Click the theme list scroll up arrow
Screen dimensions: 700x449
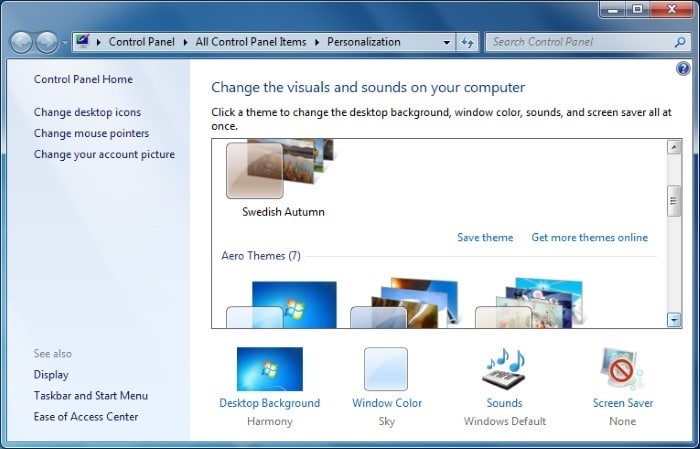[674, 147]
